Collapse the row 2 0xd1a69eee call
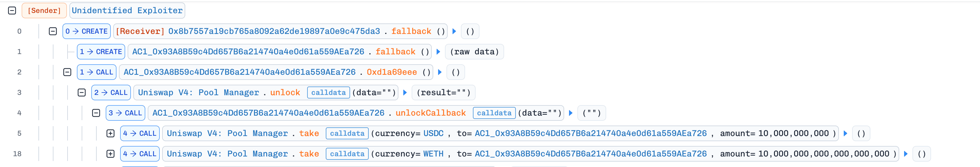This screenshot has width=980, height=167. tap(67, 72)
